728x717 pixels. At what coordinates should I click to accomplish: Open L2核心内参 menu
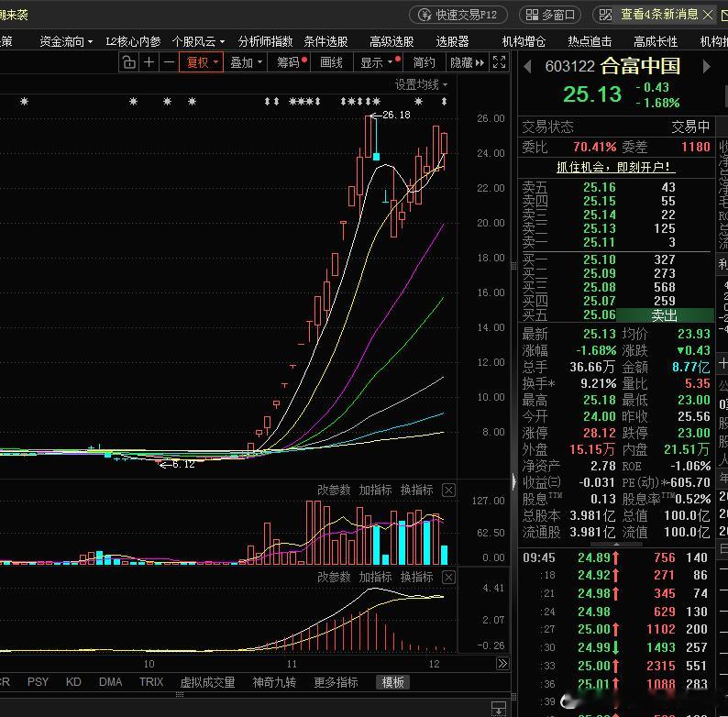[x=133, y=42]
